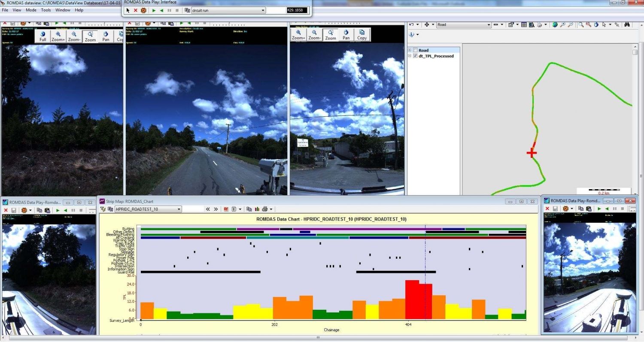Click the previous << button in Strip Map

208,209
